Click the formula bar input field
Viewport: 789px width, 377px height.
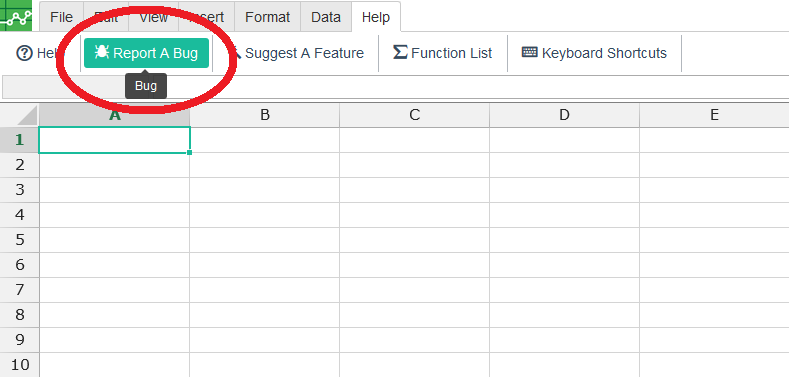[396, 88]
